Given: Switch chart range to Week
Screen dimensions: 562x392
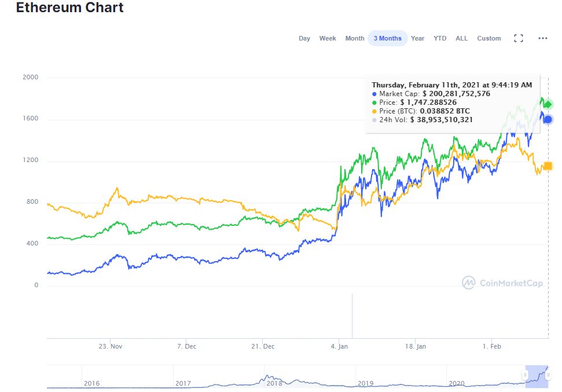Looking at the screenshot, I should click(x=328, y=38).
